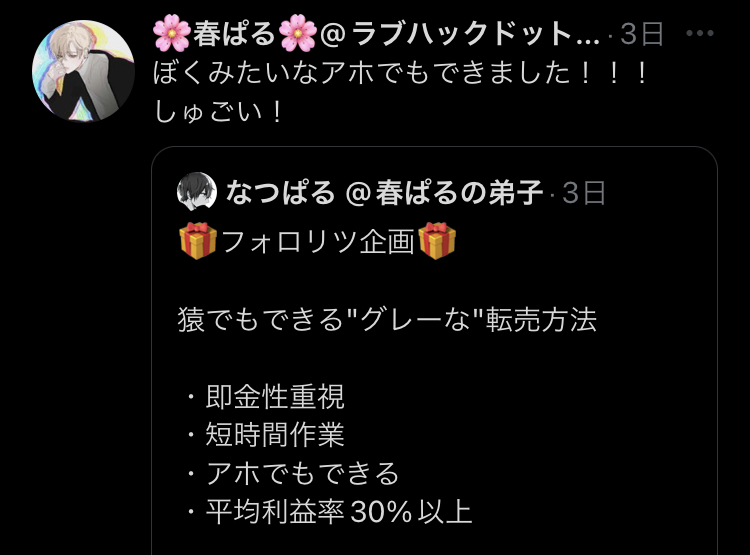This screenshot has width=750, height=555.
Task: Open the 春ぱる display name profile link
Action: coord(234,33)
